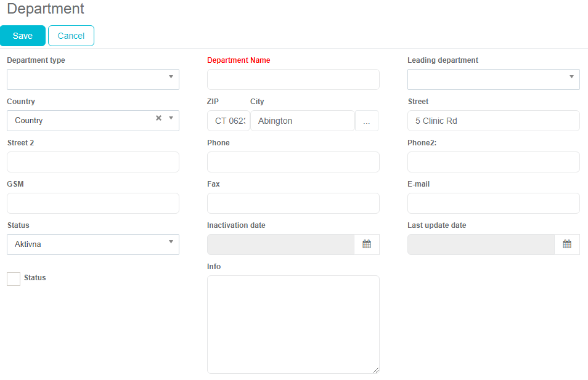The height and width of the screenshot is (380, 588).
Task: Click the Street field with 5 Clinic Rd
Action: tap(493, 121)
